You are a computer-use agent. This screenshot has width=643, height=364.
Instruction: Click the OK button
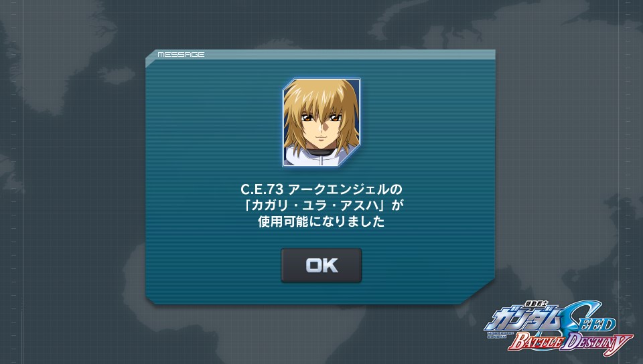[321, 265]
